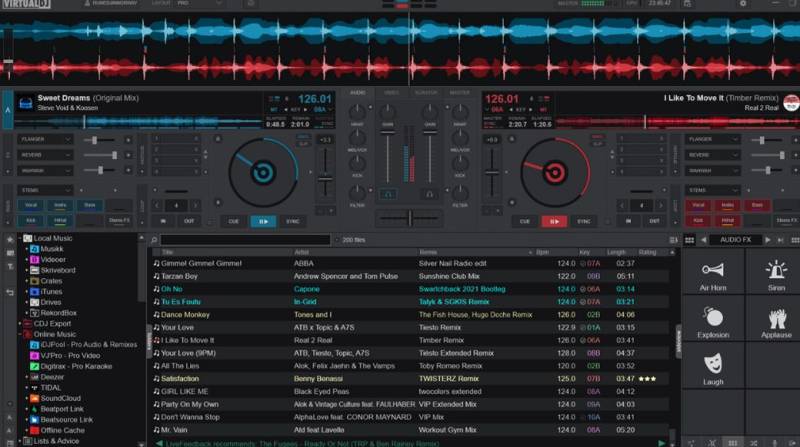Toggle the left deck Instru stem pad
The width and height of the screenshot is (800, 447).
(60, 205)
